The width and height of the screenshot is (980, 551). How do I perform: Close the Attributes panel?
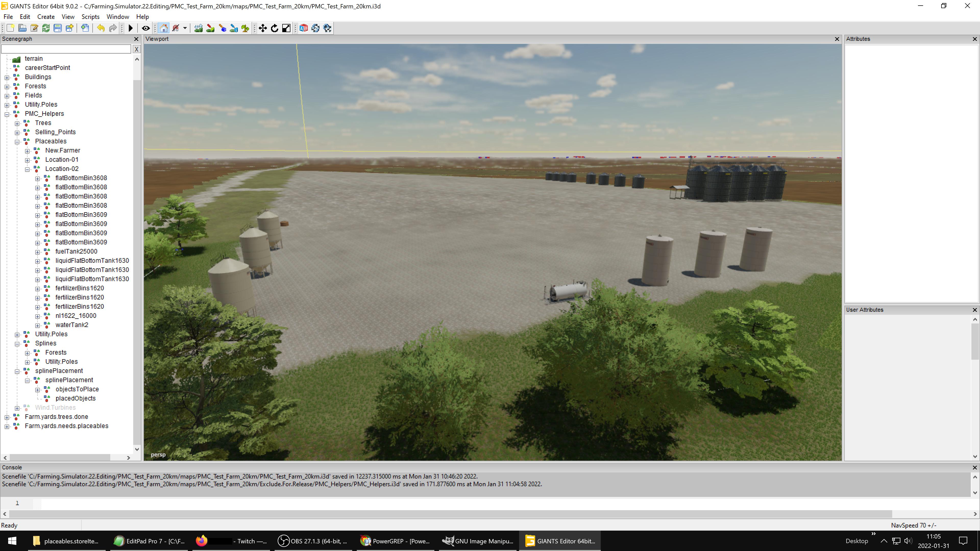click(x=975, y=39)
